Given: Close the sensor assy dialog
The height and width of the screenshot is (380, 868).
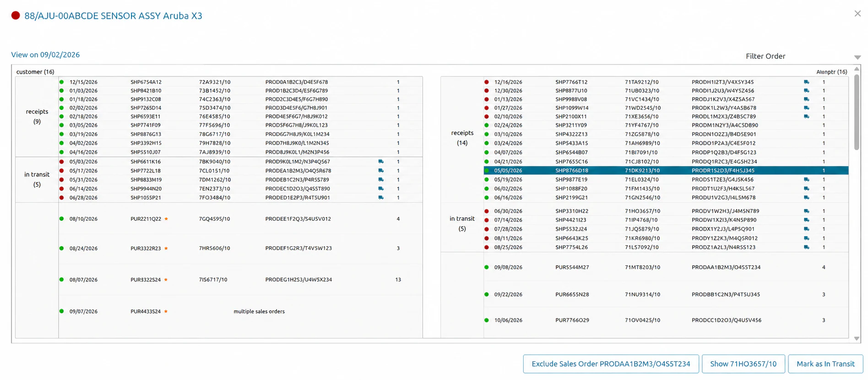Looking at the screenshot, I should point(857,14).
